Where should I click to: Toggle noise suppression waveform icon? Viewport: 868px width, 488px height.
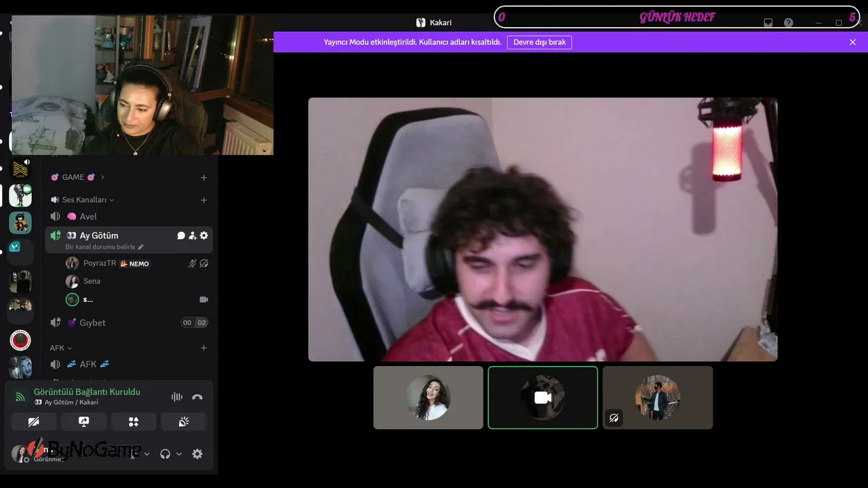click(x=177, y=397)
